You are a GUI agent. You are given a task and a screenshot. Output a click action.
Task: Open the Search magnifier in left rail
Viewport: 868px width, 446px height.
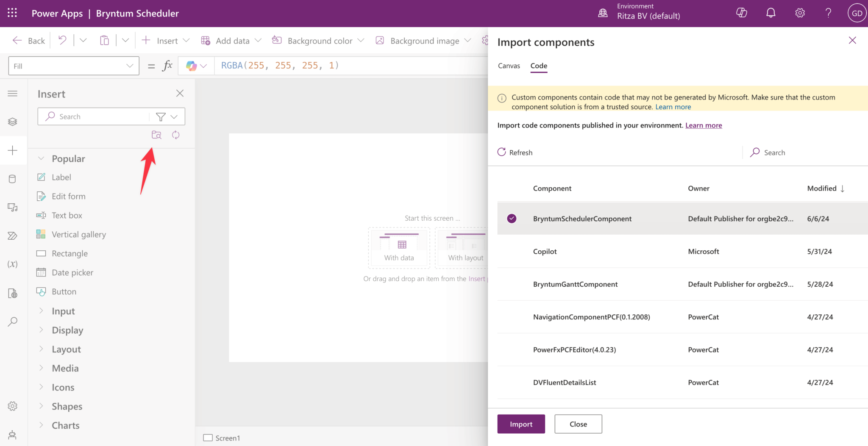[x=13, y=322]
